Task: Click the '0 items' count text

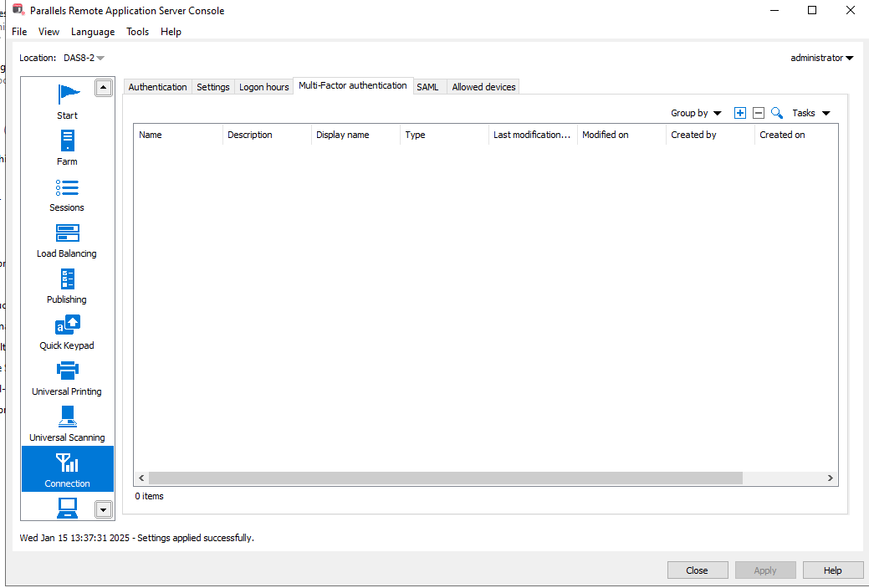Action: [149, 496]
